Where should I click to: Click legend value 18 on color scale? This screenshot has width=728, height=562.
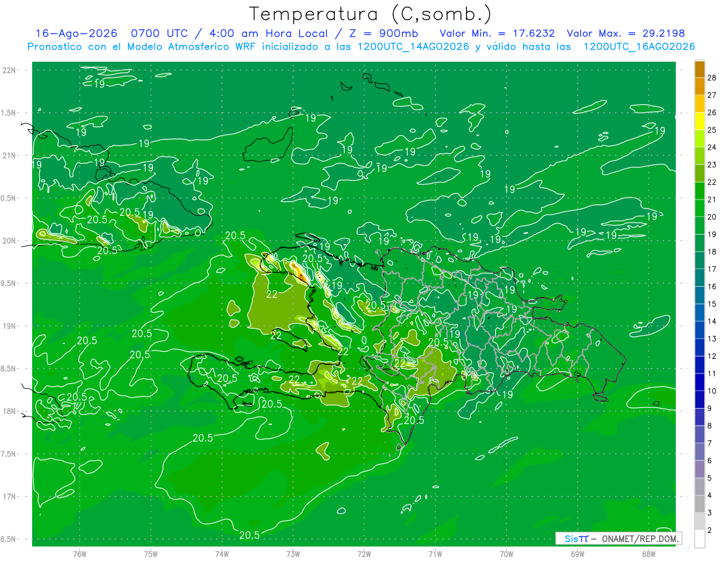tap(712, 252)
